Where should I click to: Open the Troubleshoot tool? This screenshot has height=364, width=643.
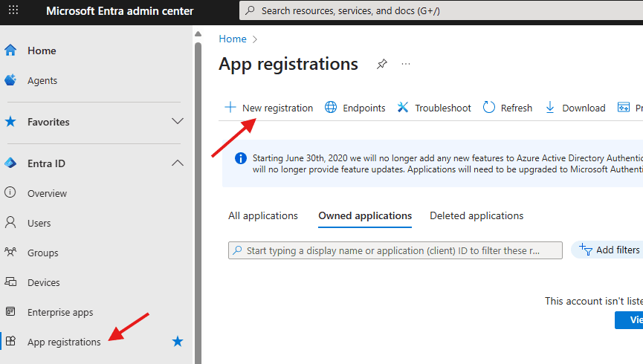(434, 108)
